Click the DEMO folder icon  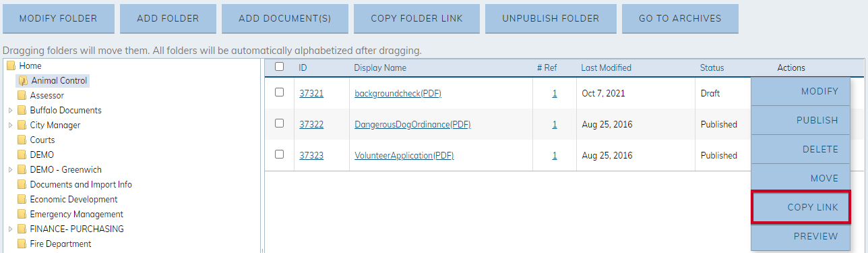coord(22,155)
